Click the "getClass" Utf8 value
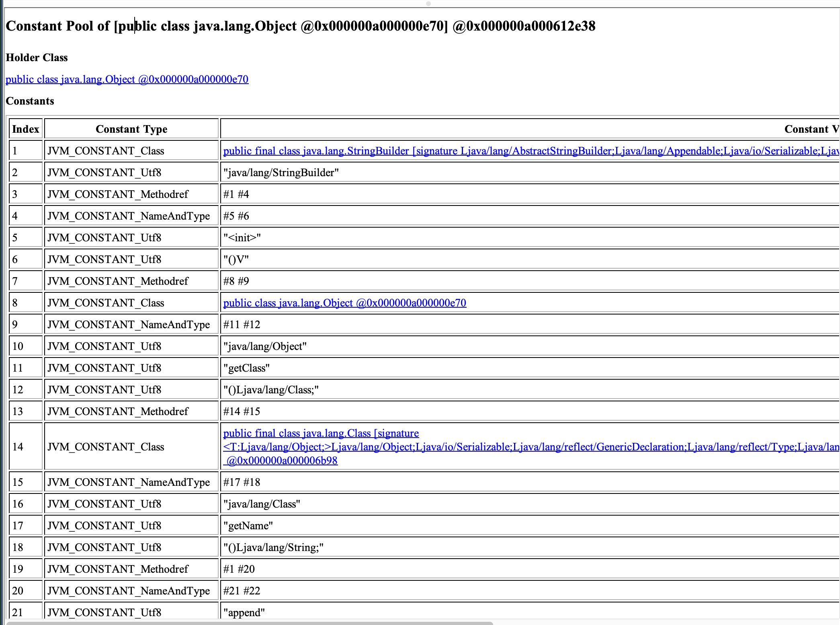Image resolution: width=840 pixels, height=625 pixels. [x=246, y=368]
